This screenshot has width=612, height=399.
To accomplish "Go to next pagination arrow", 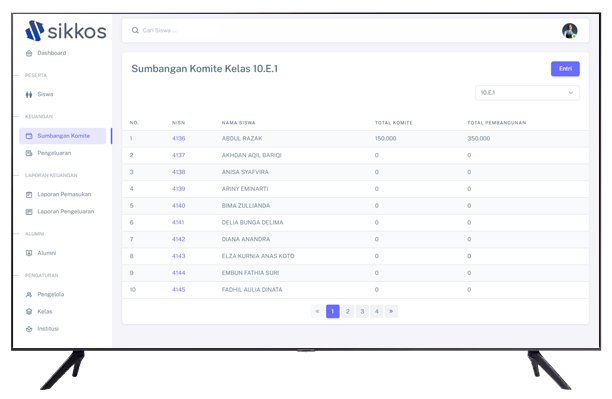I will coord(391,311).
